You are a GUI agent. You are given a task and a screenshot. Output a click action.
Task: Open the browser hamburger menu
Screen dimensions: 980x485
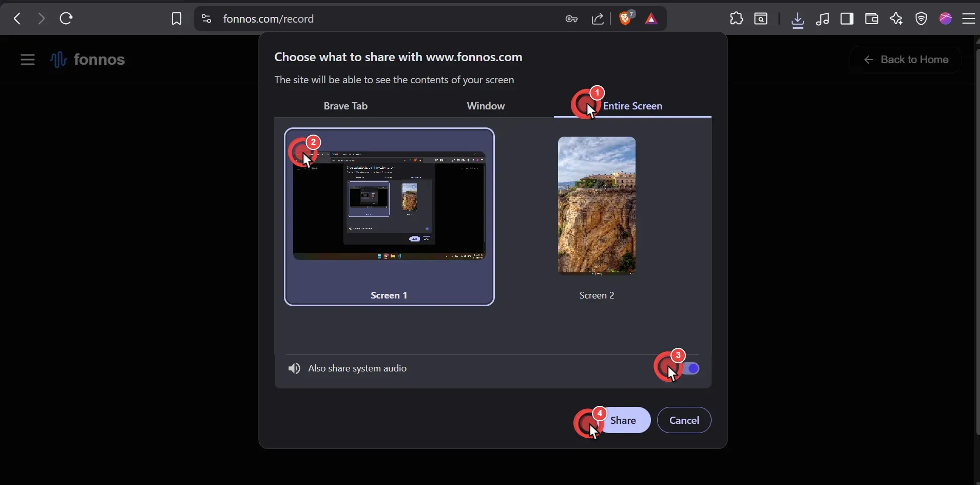tap(970, 19)
